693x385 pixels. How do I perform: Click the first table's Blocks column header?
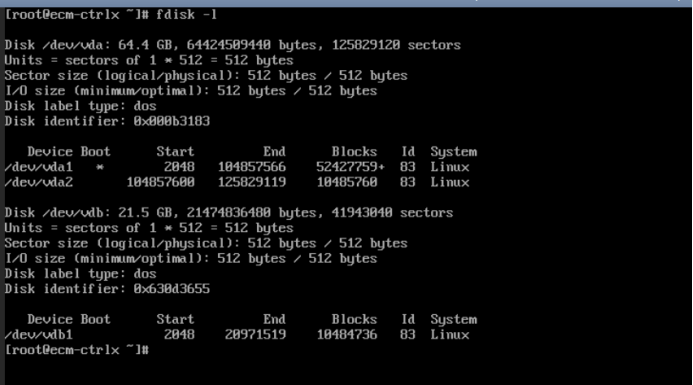coord(354,152)
